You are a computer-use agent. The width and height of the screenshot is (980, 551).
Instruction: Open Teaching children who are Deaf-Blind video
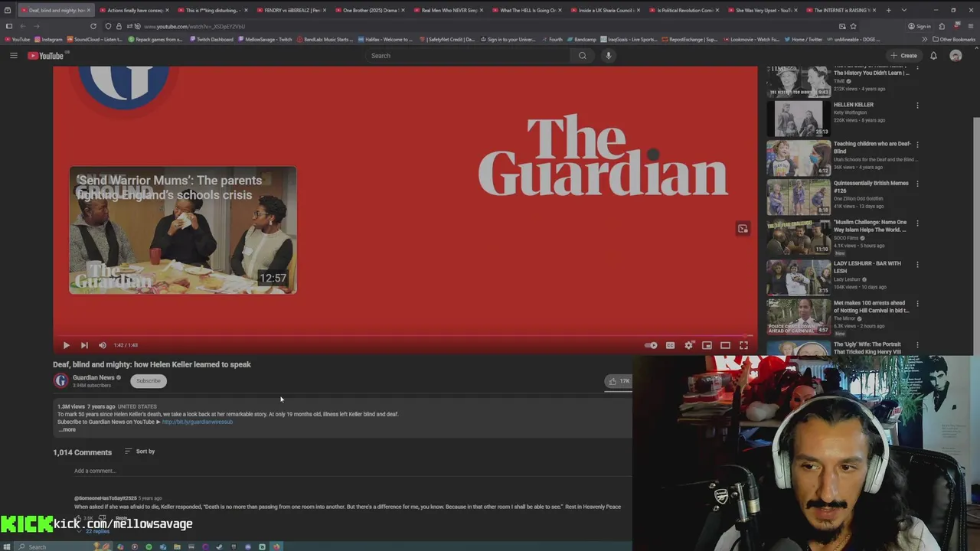tap(841, 157)
